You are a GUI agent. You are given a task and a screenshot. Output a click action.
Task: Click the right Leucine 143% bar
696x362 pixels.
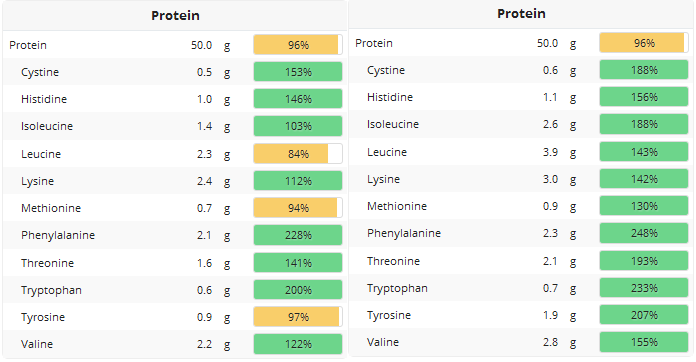tap(644, 152)
